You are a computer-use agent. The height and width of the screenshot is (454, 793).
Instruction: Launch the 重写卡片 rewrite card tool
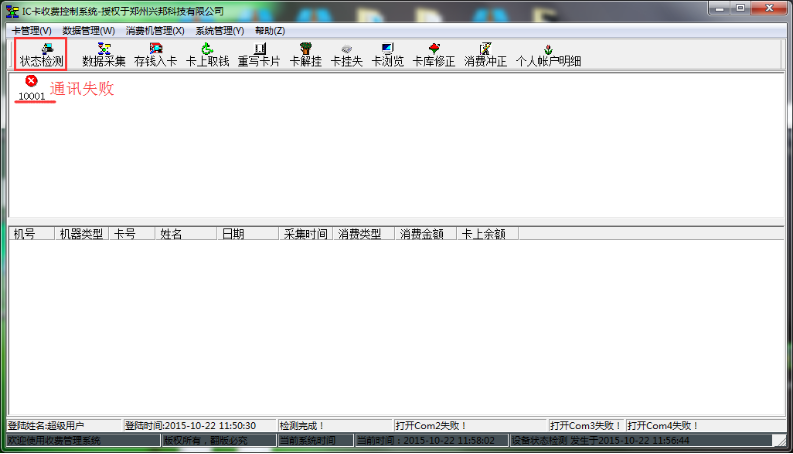[259, 54]
